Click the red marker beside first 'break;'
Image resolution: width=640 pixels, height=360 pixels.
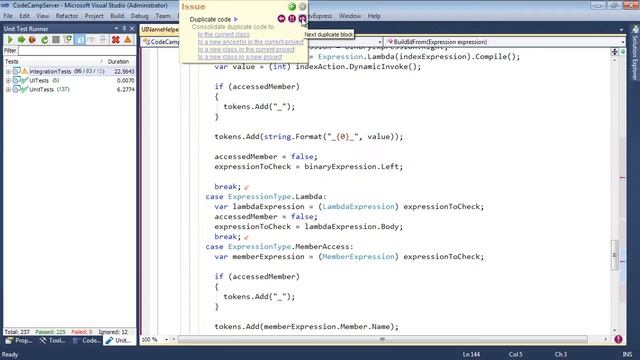[246, 187]
